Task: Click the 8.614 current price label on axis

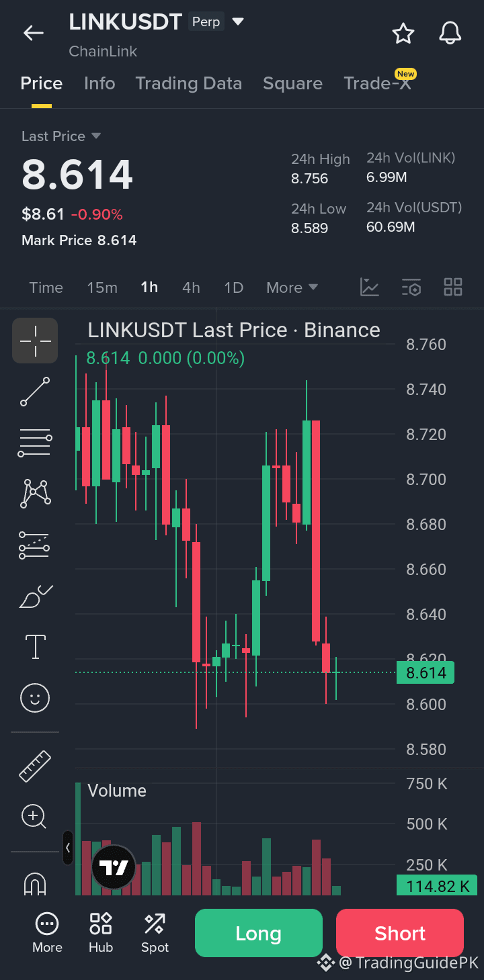Action: pyautogui.click(x=426, y=672)
